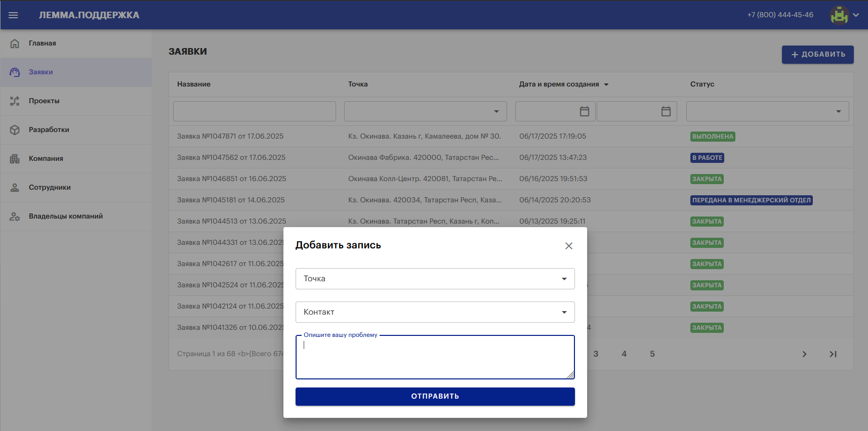Close the Добавить запись dialog
The image size is (868, 431).
(x=568, y=246)
